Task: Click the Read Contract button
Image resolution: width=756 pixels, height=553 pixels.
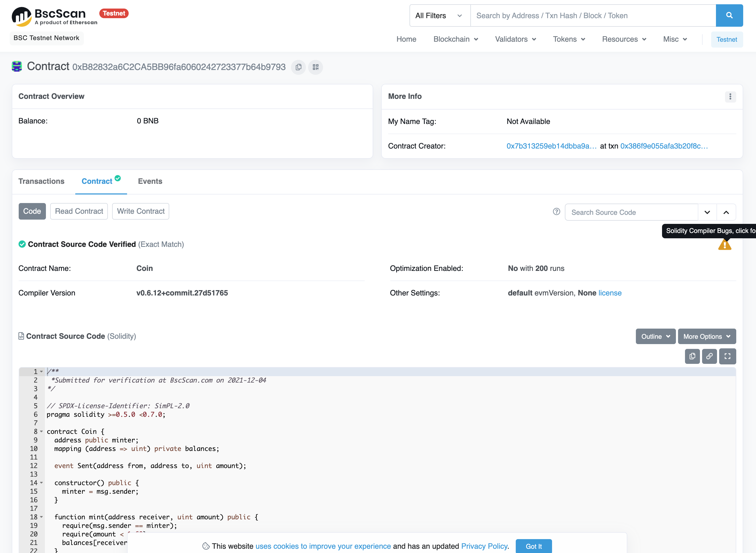Action: pos(79,211)
